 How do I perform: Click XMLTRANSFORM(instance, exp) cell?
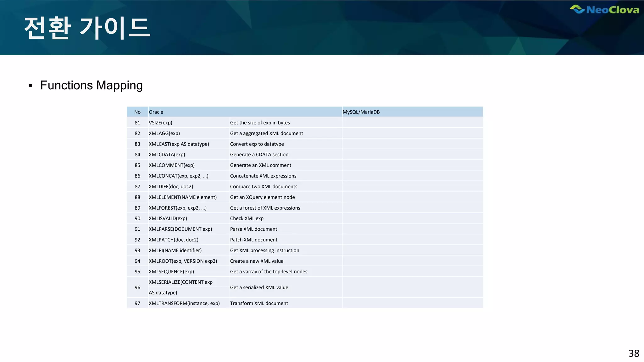point(184,303)
